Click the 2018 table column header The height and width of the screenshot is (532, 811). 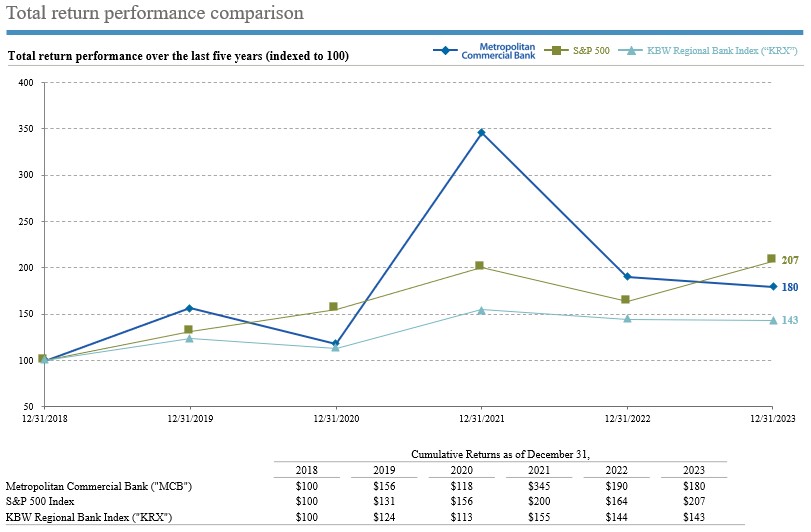307,470
